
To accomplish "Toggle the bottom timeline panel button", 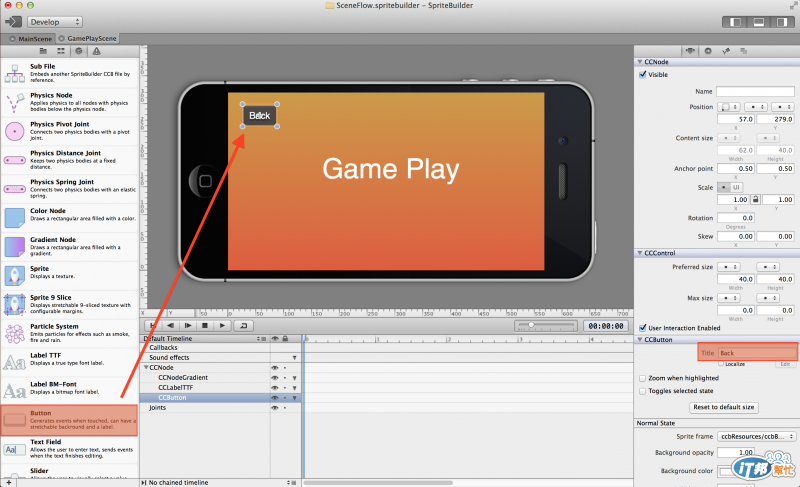I will (x=758, y=22).
